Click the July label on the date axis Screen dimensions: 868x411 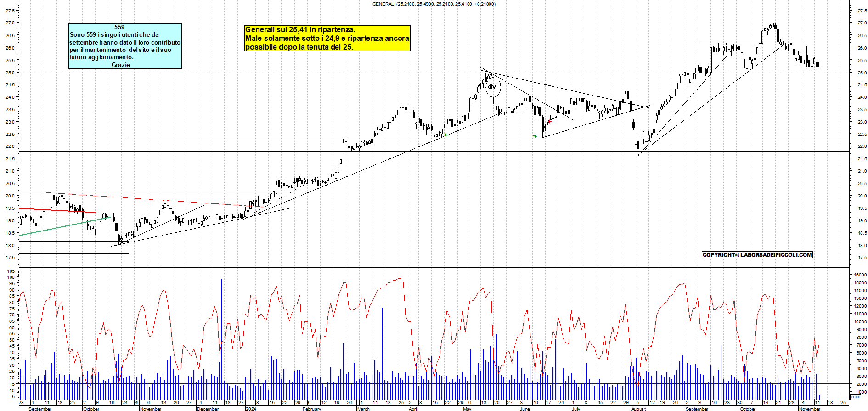coord(576,409)
